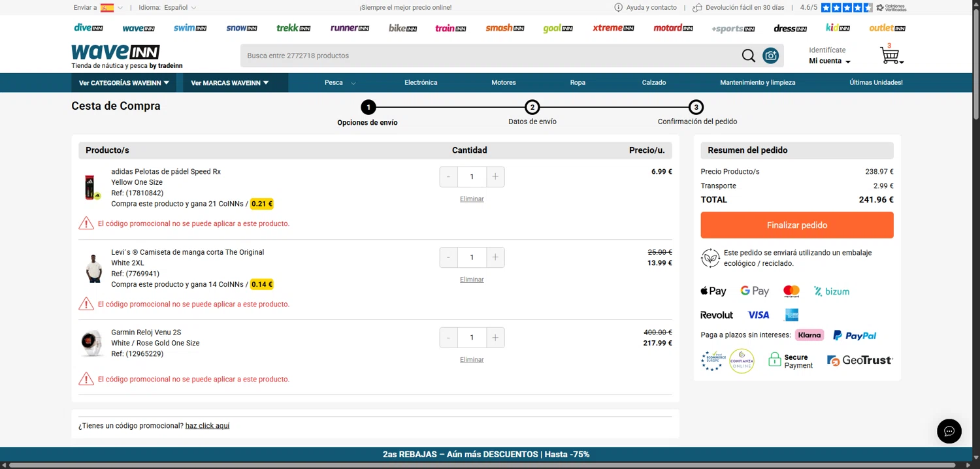Click the PayPal payment logo
This screenshot has height=469, width=980.
coord(855,335)
